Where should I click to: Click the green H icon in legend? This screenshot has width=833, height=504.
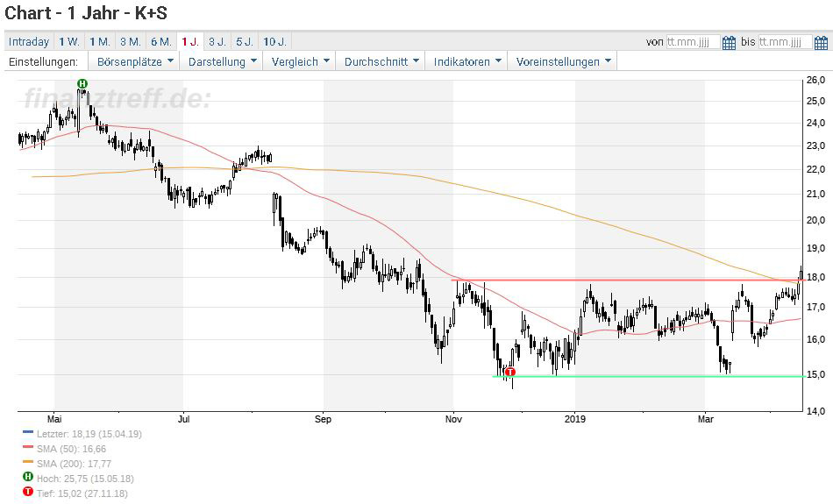(x=28, y=477)
